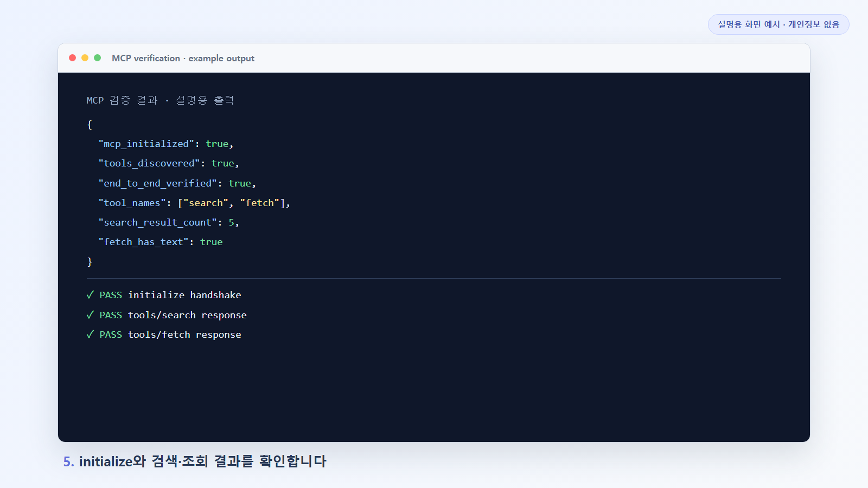The width and height of the screenshot is (868, 488).
Task: Click the '설명용 화면 예시 · 개인정보 없음' badge
Action: coord(778,24)
